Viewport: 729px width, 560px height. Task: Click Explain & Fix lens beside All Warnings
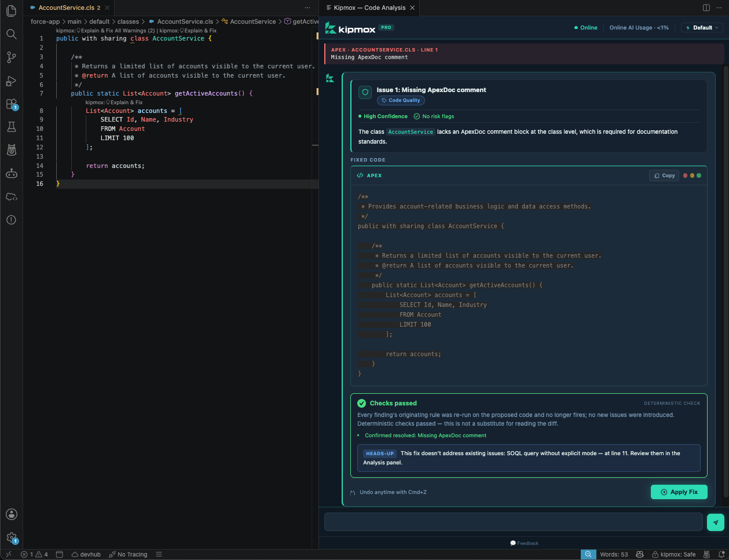[188, 31]
